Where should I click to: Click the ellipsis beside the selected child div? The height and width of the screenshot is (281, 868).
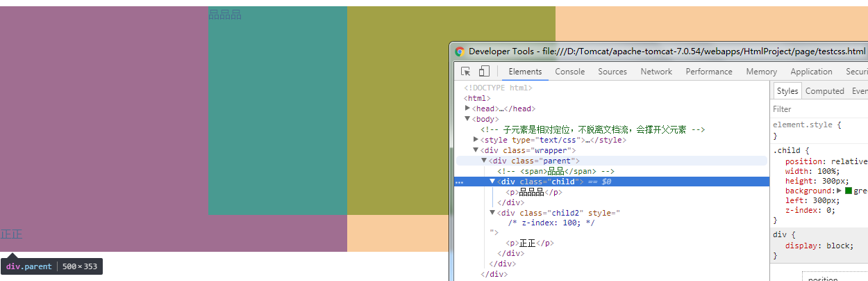[459, 182]
